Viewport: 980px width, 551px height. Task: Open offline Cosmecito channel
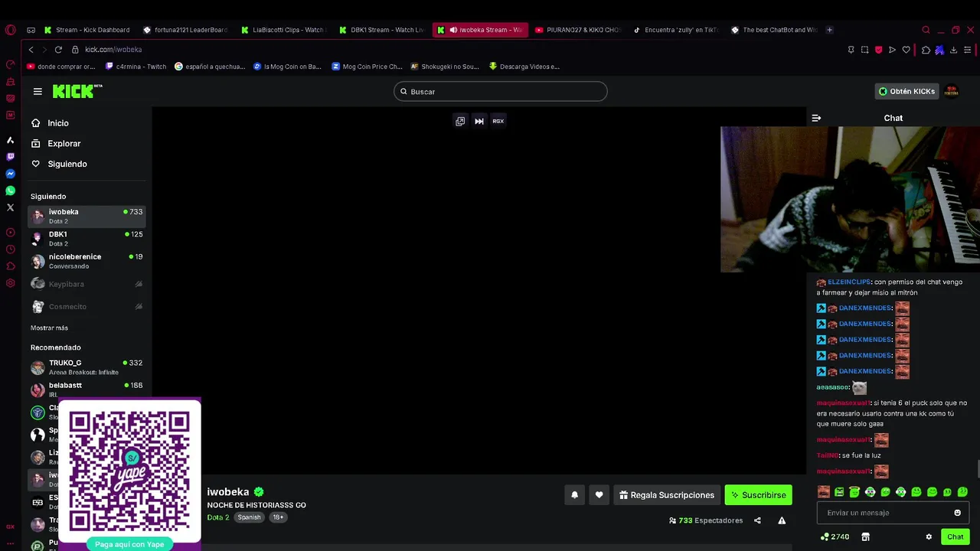pos(87,307)
